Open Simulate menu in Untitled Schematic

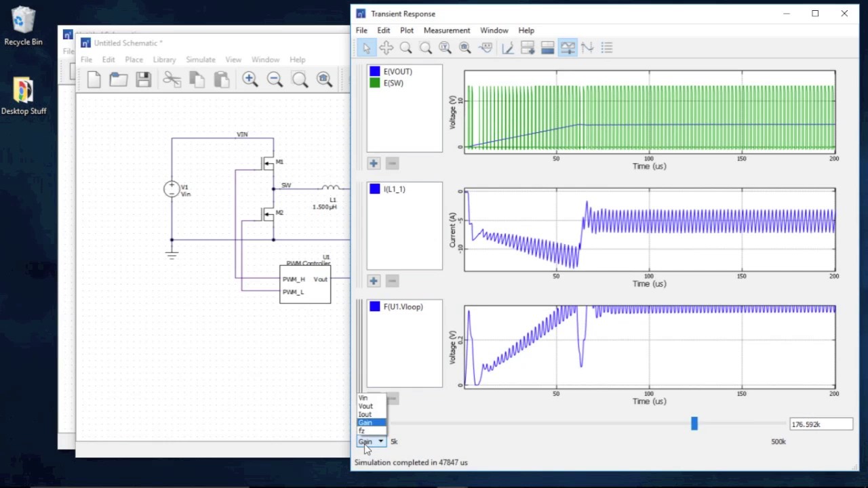coord(201,60)
